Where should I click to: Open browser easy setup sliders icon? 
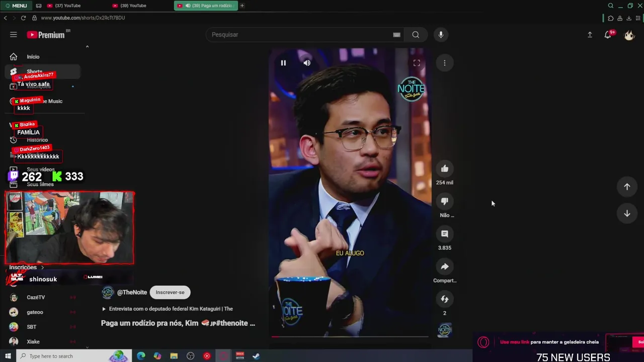click(x=638, y=18)
